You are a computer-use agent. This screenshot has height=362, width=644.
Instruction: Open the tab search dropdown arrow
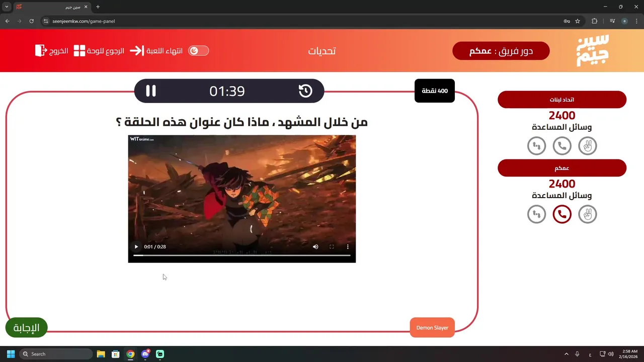click(7, 7)
